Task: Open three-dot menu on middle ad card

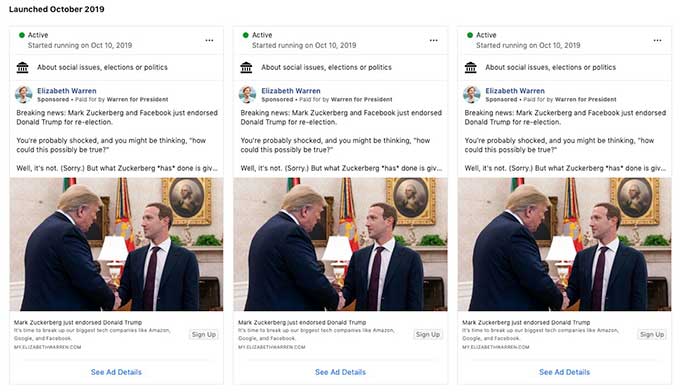Action: coord(434,40)
